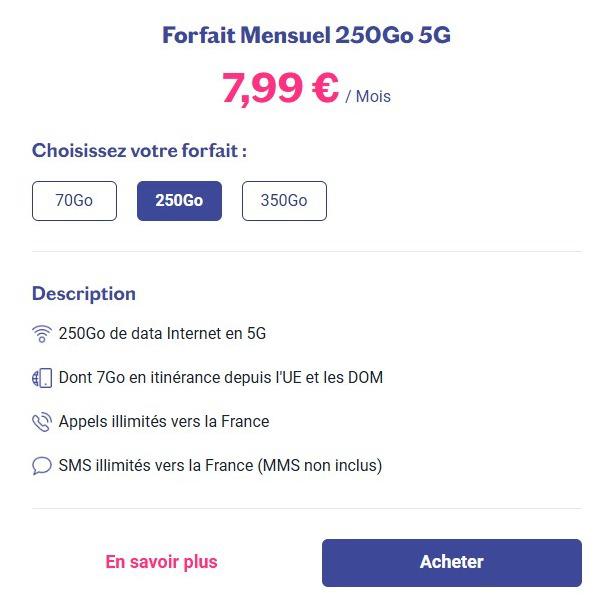The width and height of the screenshot is (610, 609).
Task: Select the 250Go plan option
Action: coord(179,201)
